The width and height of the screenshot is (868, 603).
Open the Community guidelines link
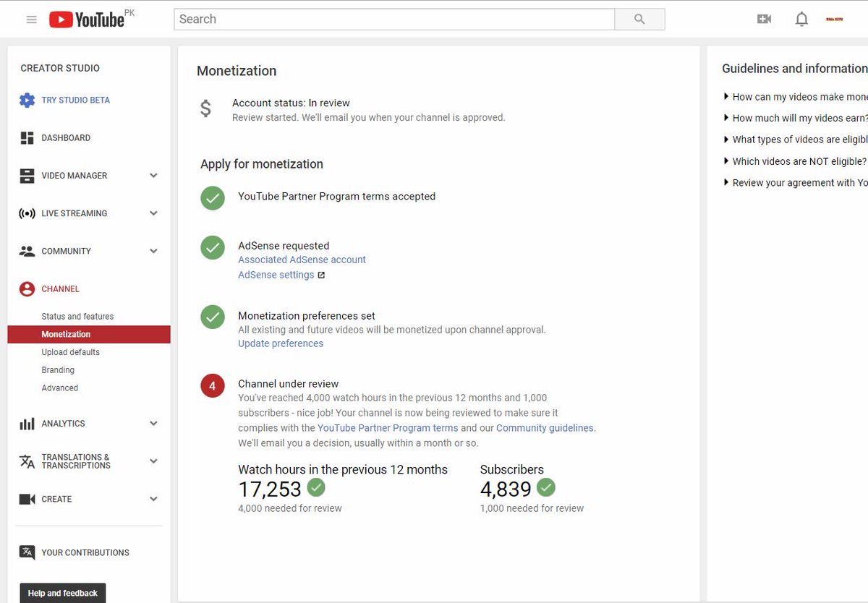click(545, 428)
